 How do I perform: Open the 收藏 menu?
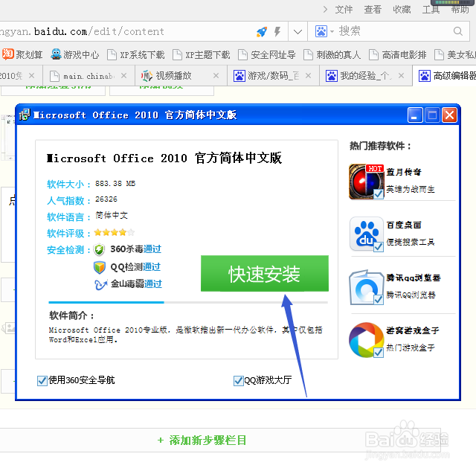tap(402, 10)
